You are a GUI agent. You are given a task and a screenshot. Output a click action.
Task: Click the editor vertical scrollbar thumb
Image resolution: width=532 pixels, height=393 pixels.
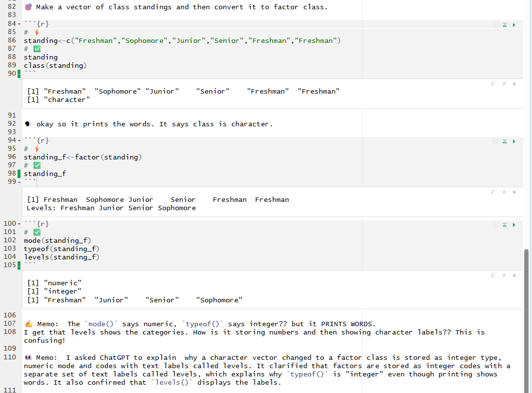pos(526,321)
